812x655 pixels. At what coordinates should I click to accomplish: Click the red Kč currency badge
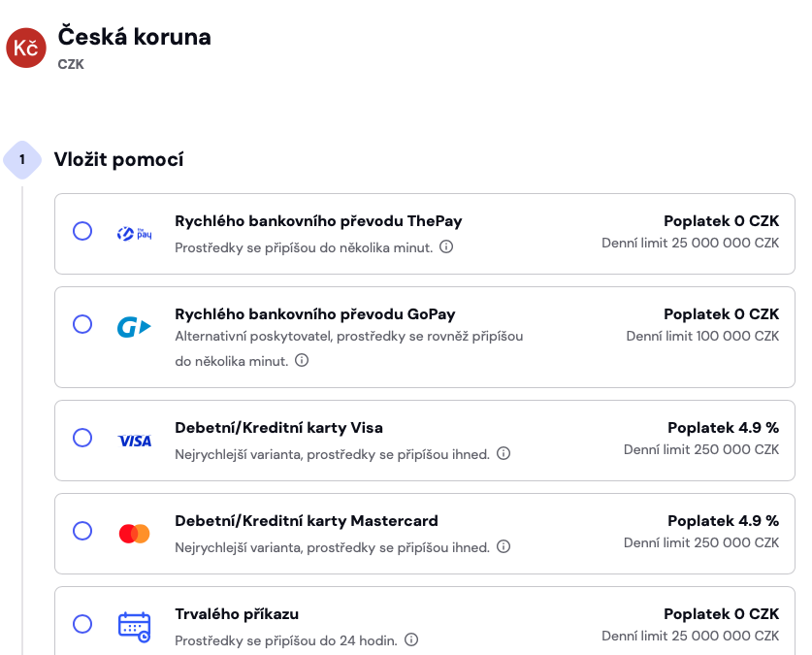pyautogui.click(x=26, y=48)
